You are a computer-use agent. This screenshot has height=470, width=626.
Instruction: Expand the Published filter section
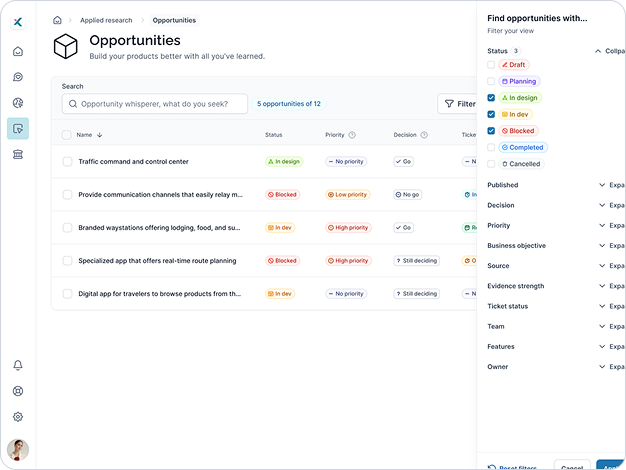[612, 185]
